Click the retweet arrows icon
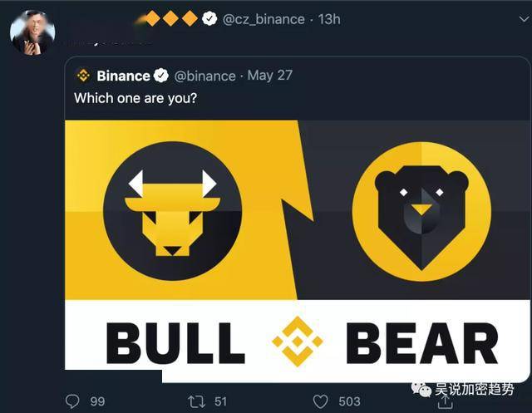 pyautogui.click(x=196, y=401)
